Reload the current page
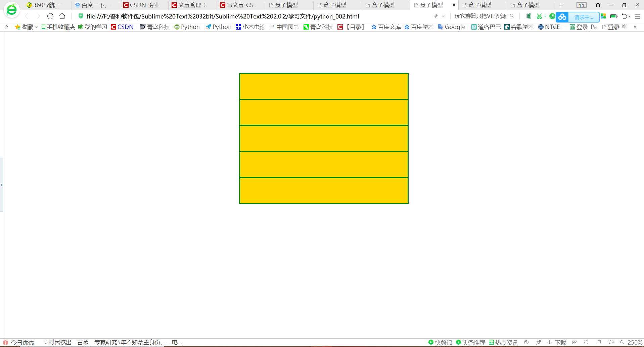This screenshot has height=347, width=644. tap(50, 16)
